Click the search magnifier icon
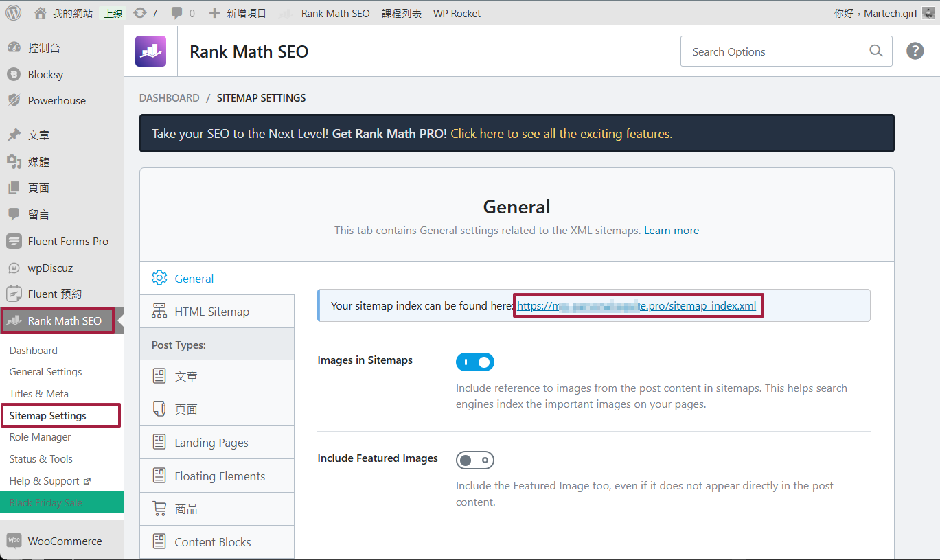The height and width of the screenshot is (560, 940). coord(875,51)
